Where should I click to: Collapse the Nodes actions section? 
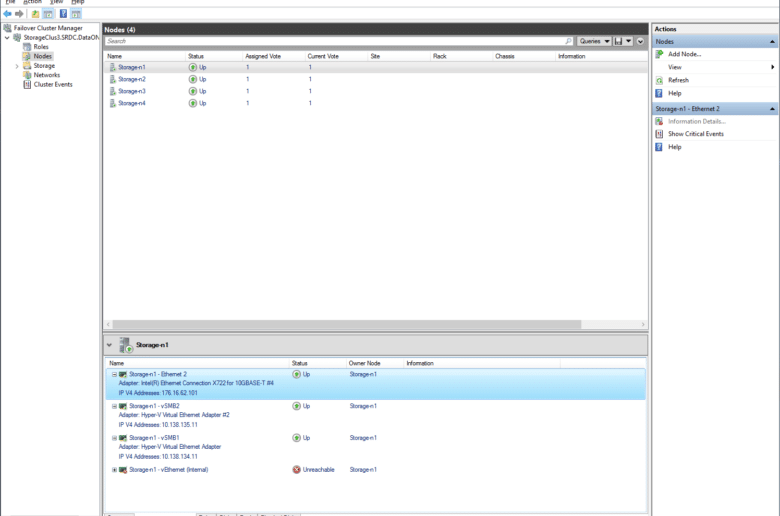772,42
